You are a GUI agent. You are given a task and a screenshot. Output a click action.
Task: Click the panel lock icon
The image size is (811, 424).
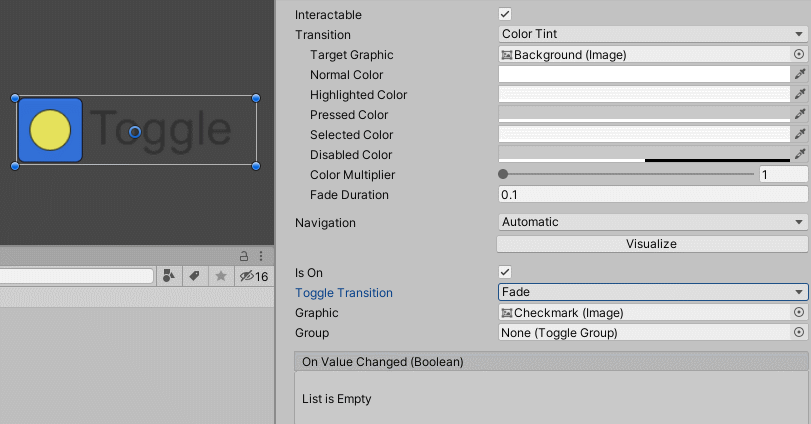(x=243, y=256)
